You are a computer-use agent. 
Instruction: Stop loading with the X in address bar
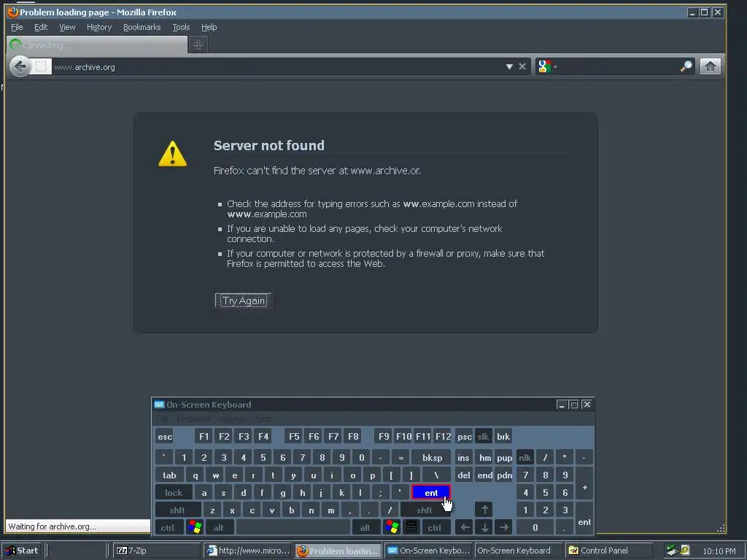(x=522, y=66)
